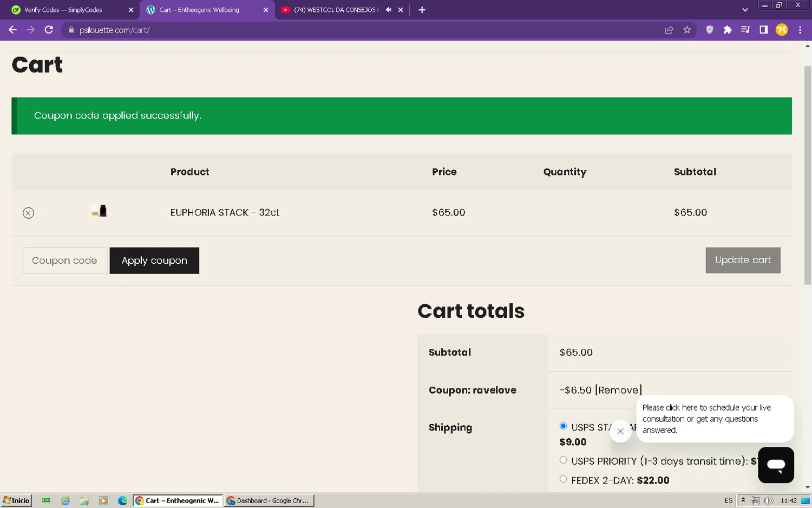Viewport: 812px width, 508px height.
Task: Click the Update cart button
Action: (743, 260)
